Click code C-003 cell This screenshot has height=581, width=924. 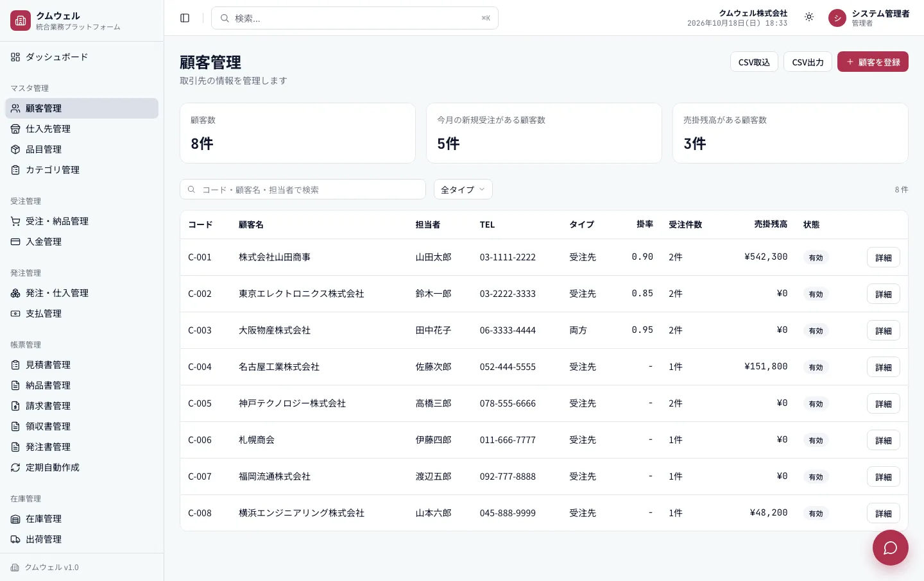tap(200, 330)
